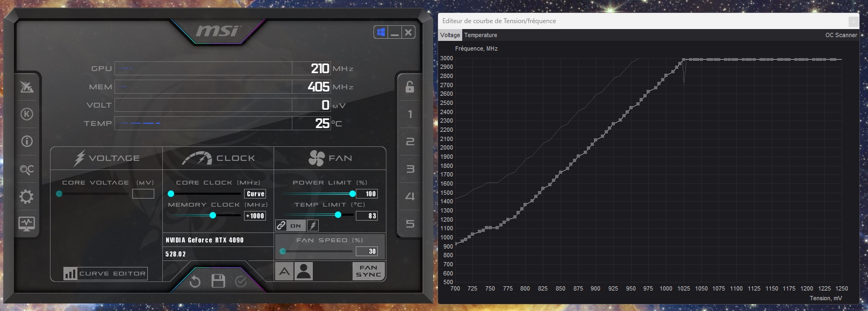868x311 pixels.
Task: Toggle the user-defined fan control icon
Action: point(304,271)
